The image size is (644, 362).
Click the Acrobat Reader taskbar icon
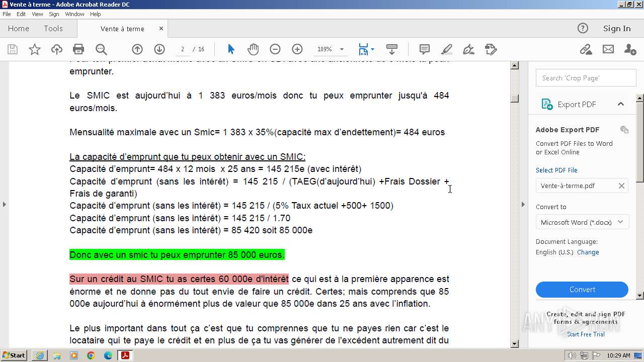click(x=125, y=355)
